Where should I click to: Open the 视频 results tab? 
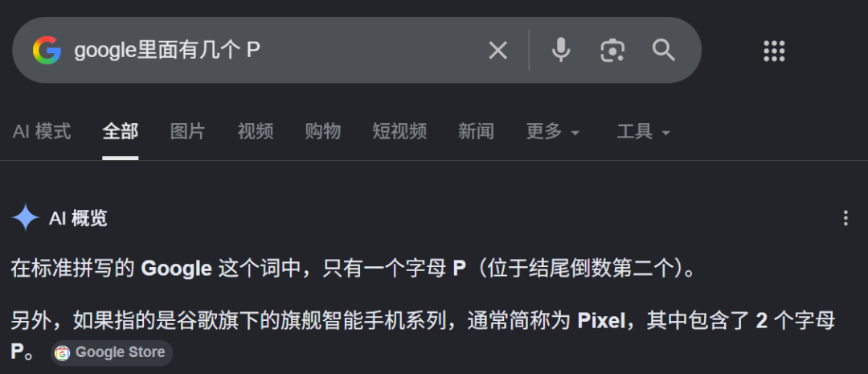click(256, 132)
